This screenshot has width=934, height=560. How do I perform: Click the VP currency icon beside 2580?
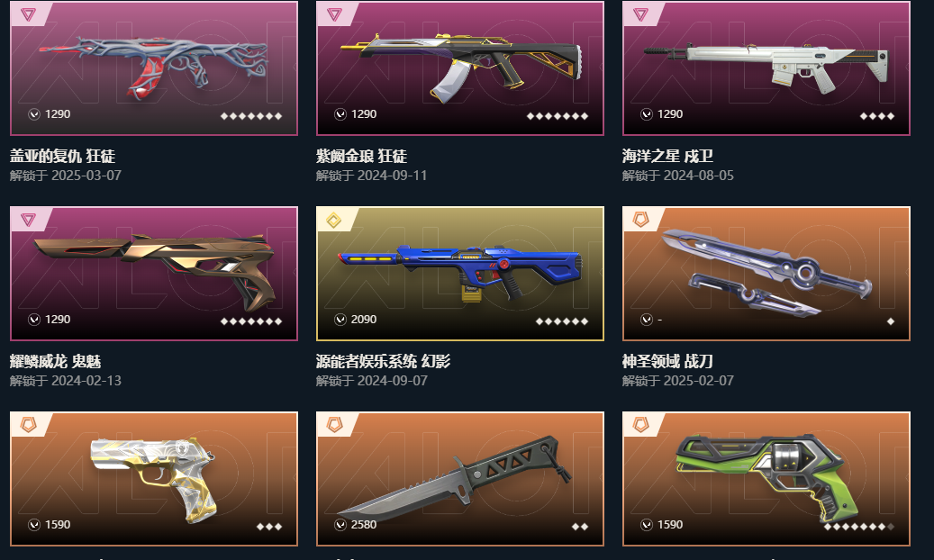[340, 525]
